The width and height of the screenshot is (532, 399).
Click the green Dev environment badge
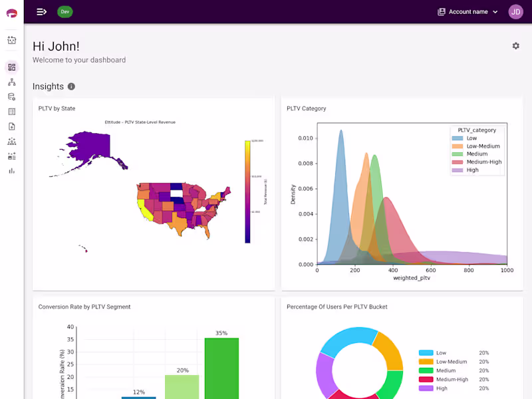point(65,12)
